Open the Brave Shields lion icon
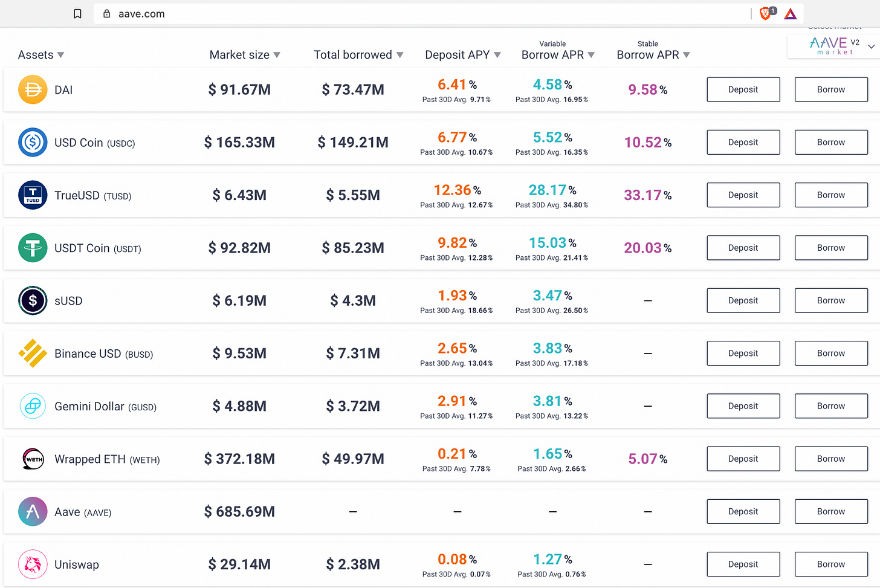This screenshot has width=880, height=588. [x=766, y=13]
